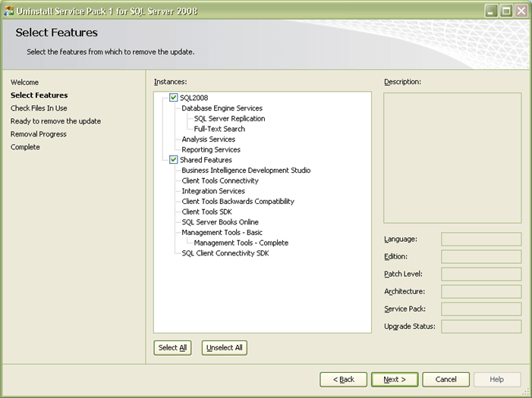The width and height of the screenshot is (532, 398).
Task: Uncheck the SQL2008 instance checkbox
Action: (x=173, y=98)
